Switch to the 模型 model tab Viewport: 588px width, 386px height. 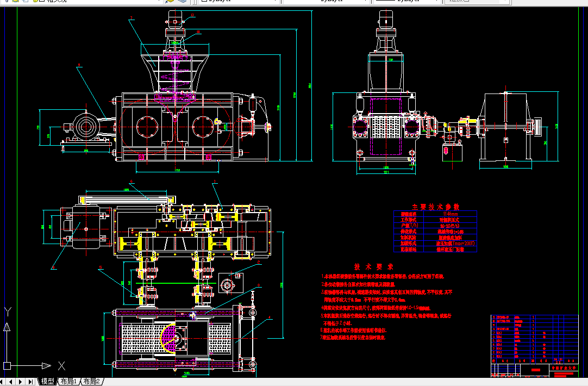click(47, 382)
